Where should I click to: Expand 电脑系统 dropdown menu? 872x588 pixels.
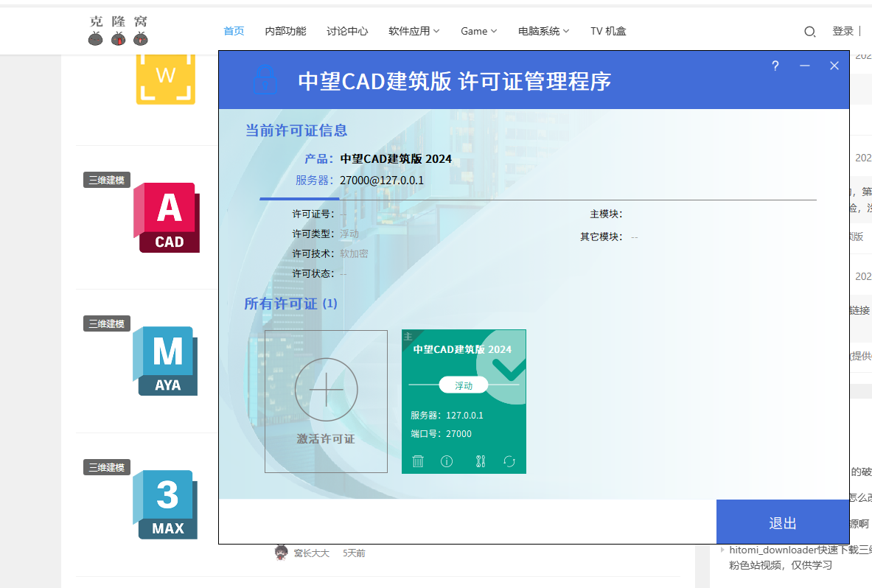tap(543, 31)
